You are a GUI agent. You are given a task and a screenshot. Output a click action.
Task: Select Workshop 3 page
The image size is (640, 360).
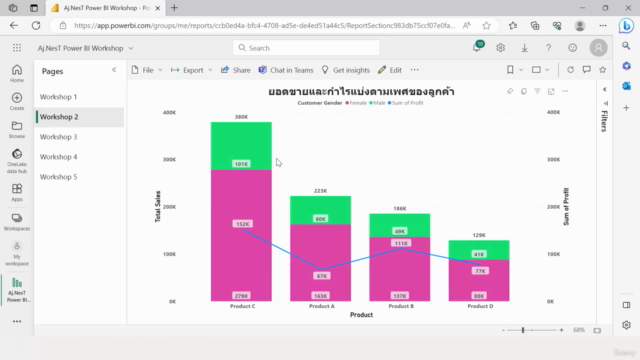pyautogui.click(x=79, y=137)
